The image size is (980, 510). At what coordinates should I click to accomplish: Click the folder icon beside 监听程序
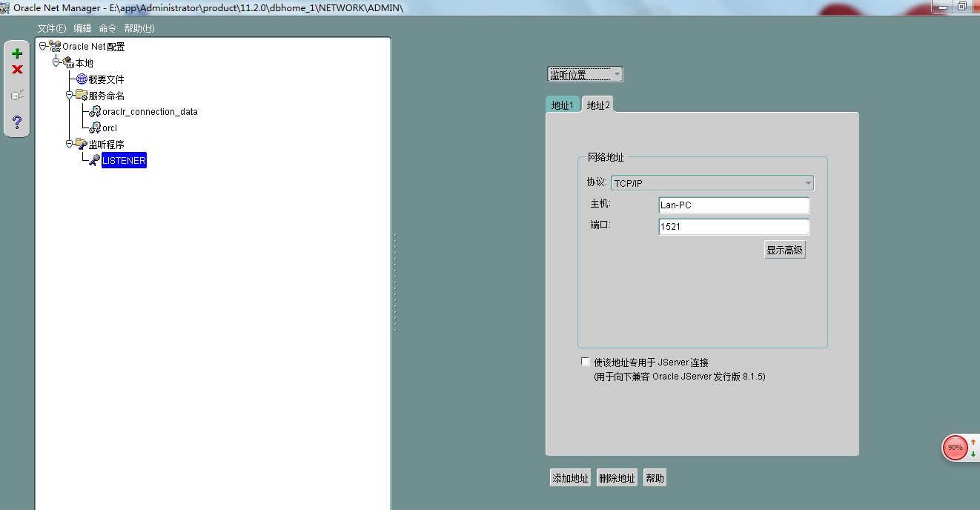coord(82,144)
